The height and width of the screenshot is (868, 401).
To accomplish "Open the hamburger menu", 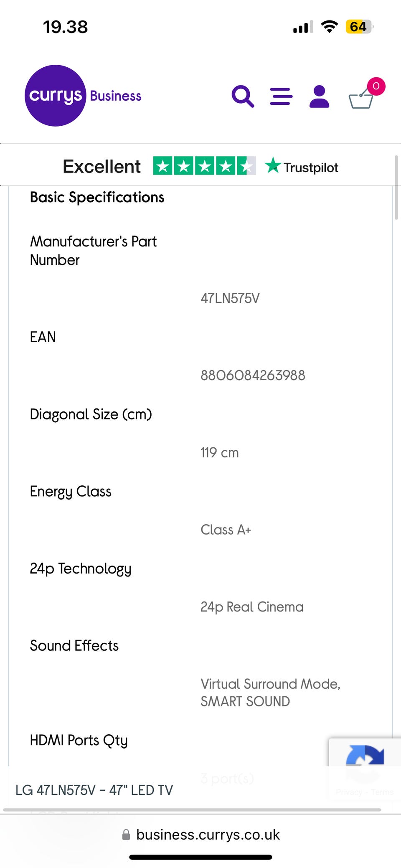I will [x=281, y=96].
